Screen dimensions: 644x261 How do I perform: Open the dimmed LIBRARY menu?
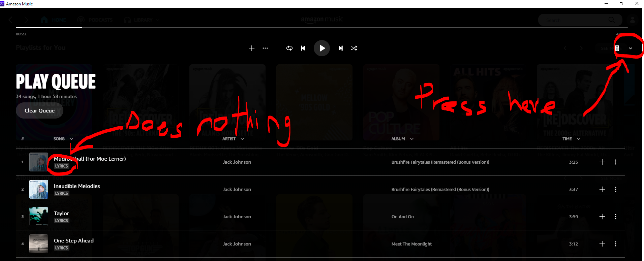click(141, 20)
